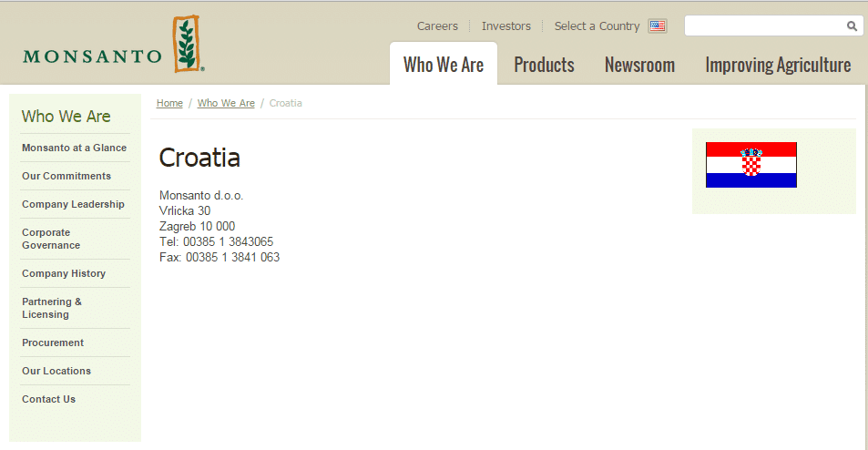Image resolution: width=868 pixels, height=450 pixels.
Task: Click the Croatia flag image
Action: click(x=751, y=165)
